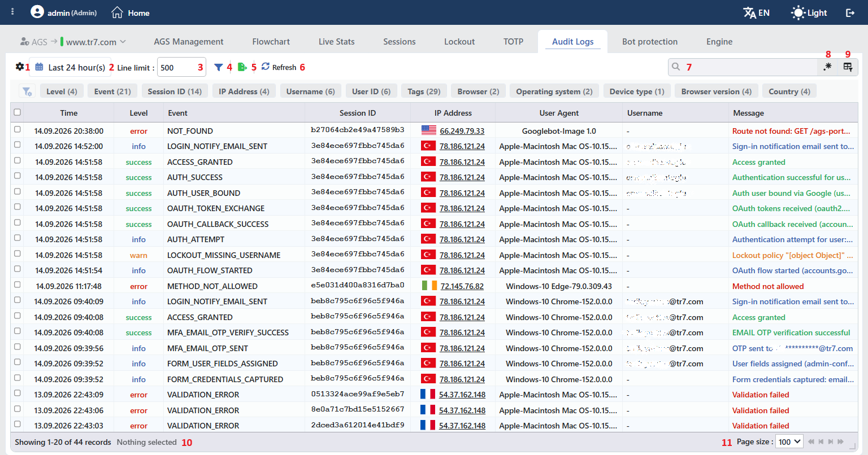Click the filter settings funnel beside Level

(27, 91)
